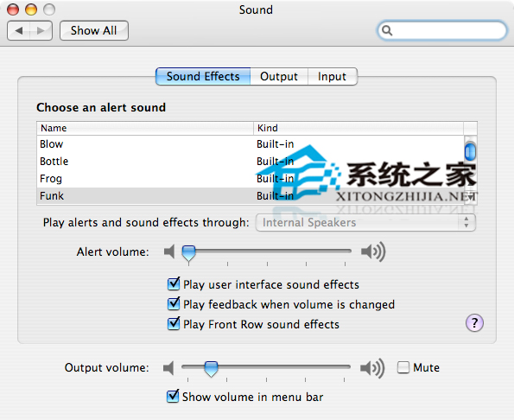This screenshot has height=420, width=514.
Task: Click the output volume loud speaker icon
Action: click(372, 368)
